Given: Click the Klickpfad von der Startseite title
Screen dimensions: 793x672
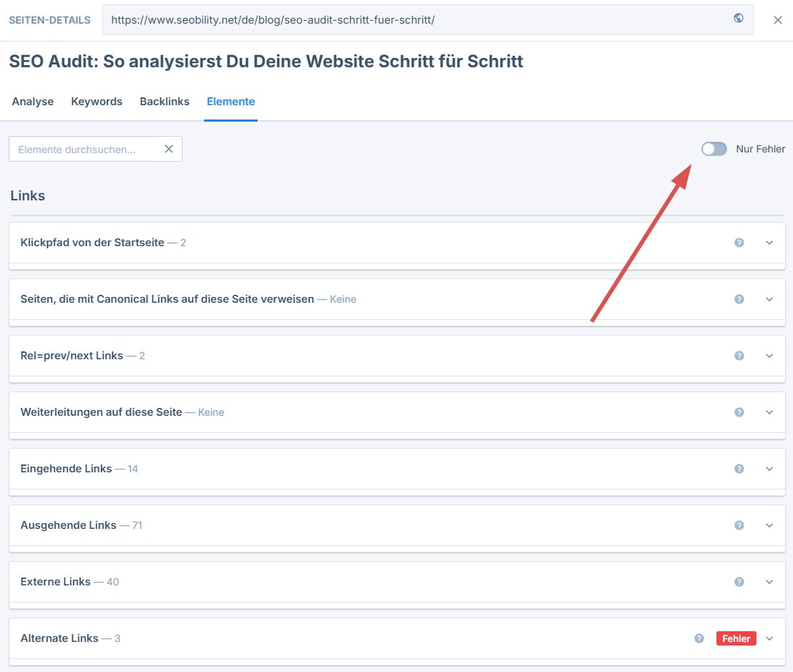Looking at the screenshot, I should point(92,243).
